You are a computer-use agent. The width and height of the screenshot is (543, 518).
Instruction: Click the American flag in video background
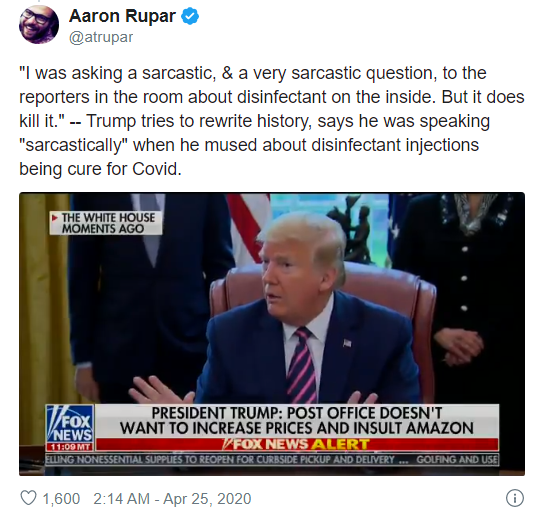pos(248,224)
